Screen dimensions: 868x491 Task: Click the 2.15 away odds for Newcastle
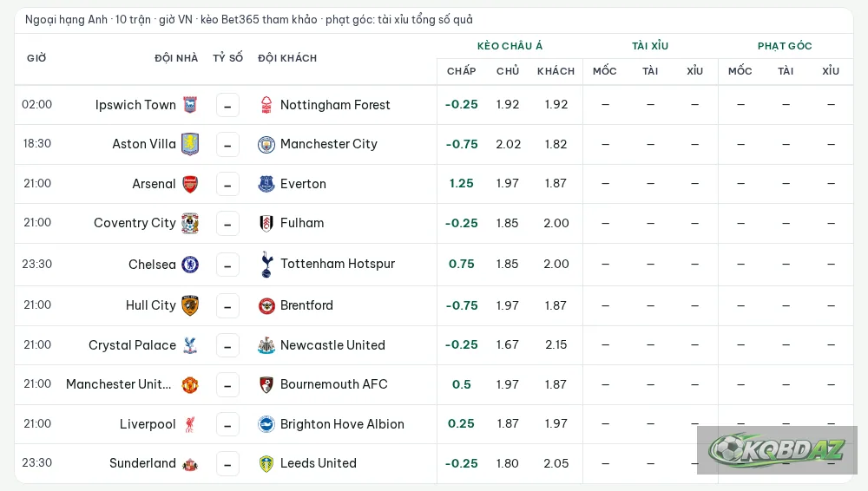[x=556, y=344]
